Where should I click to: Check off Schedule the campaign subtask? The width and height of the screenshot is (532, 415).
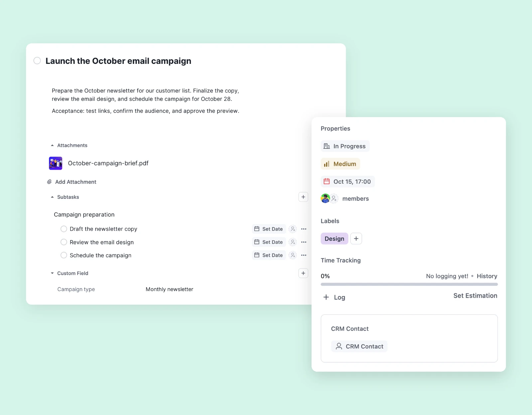[x=64, y=255]
